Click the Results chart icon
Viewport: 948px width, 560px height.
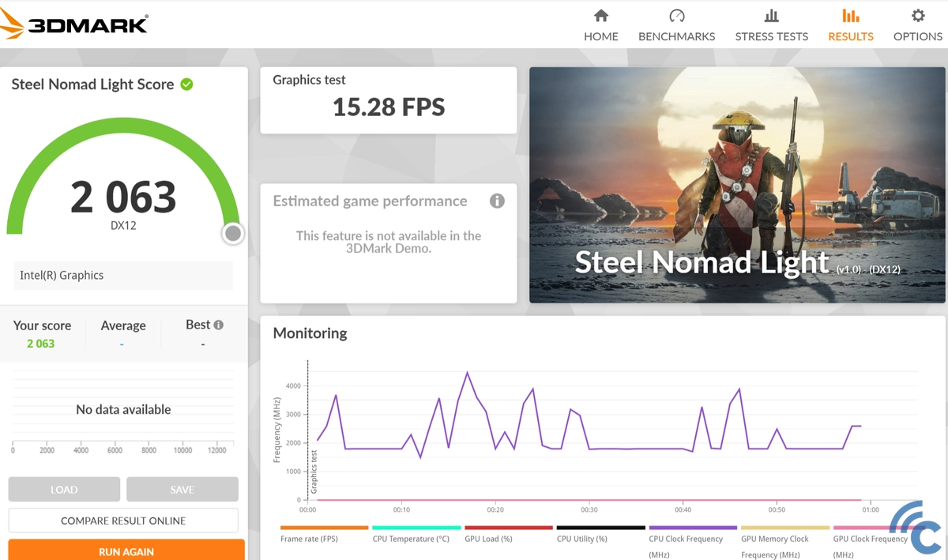850,16
